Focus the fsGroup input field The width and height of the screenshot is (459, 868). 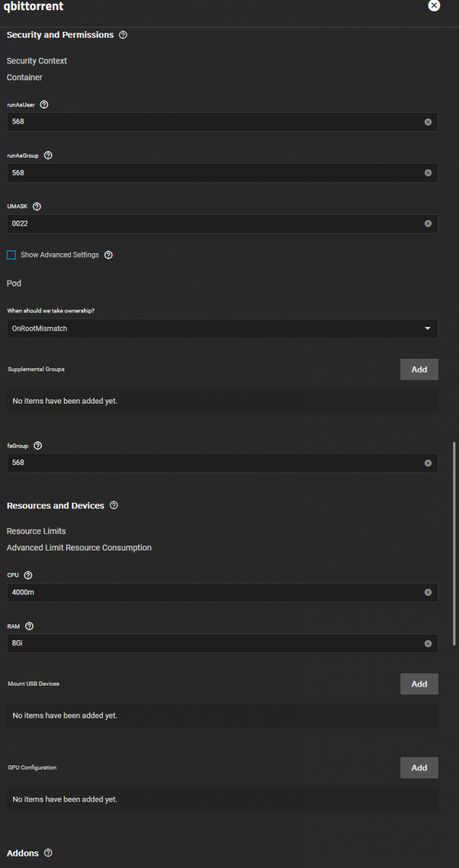pyautogui.click(x=214, y=462)
